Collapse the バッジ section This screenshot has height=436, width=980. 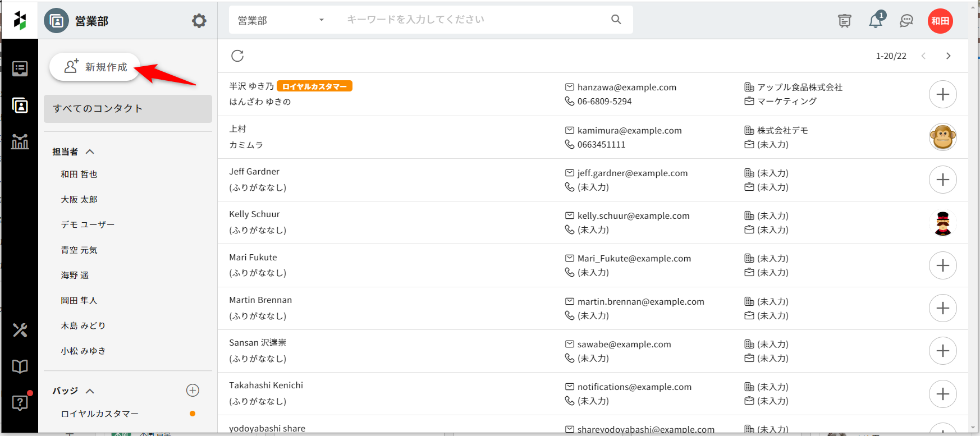point(90,391)
